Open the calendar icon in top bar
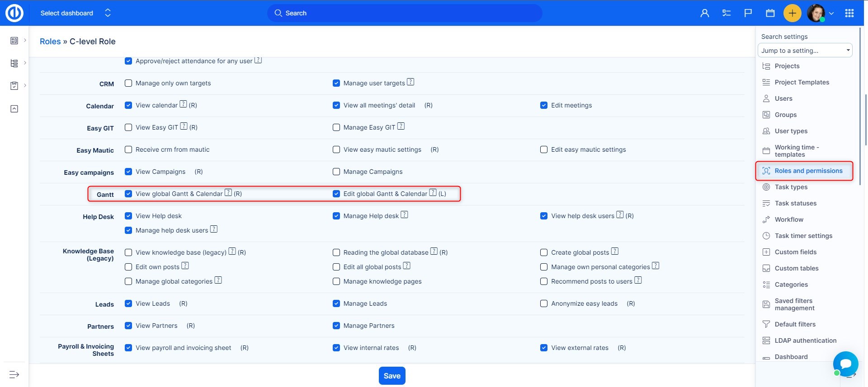868x387 pixels. pos(770,13)
